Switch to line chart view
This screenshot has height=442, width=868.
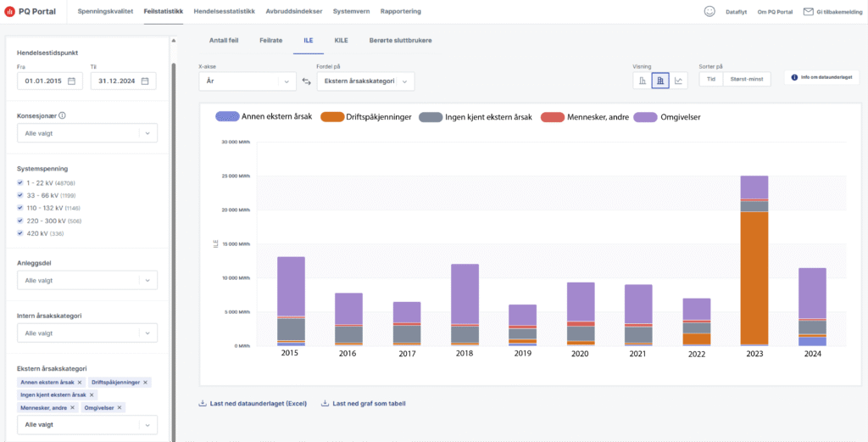(x=679, y=80)
